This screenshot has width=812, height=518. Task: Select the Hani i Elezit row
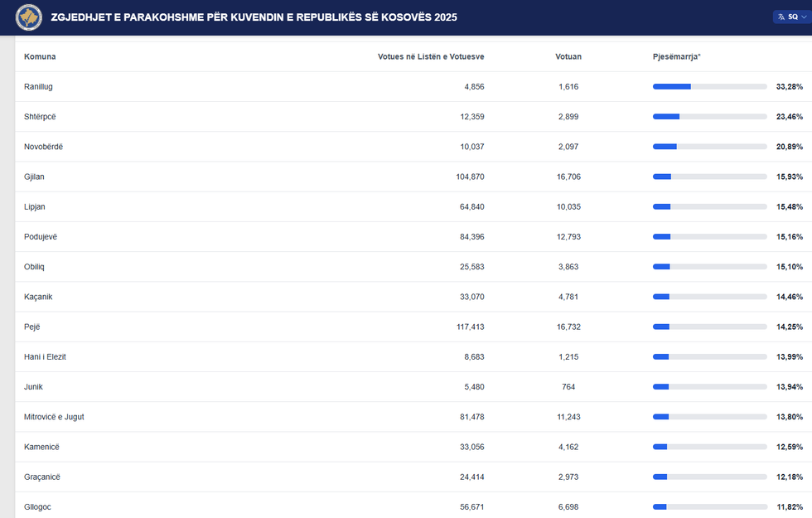(45, 356)
